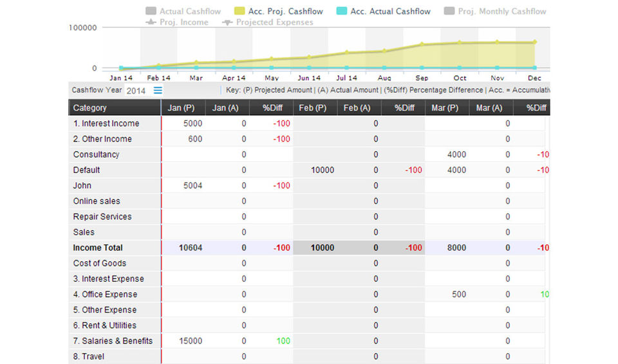Click the Mar projected 500 Office Expense cell

coord(459,295)
